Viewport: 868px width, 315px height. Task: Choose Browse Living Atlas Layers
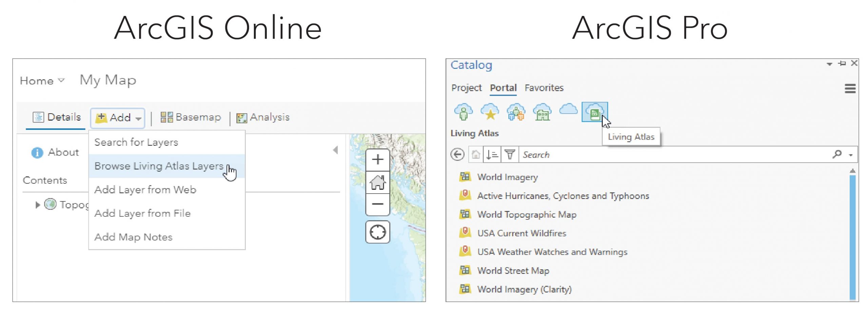point(159,166)
